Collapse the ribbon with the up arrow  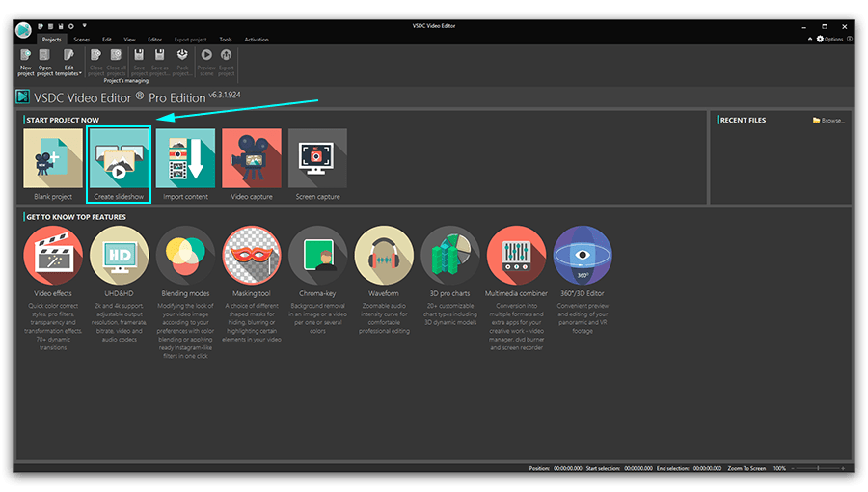point(810,39)
